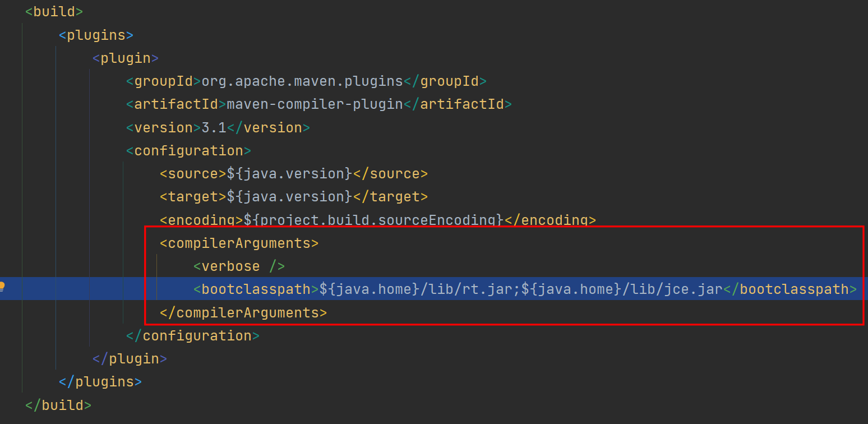The height and width of the screenshot is (424, 868).
Task: Click the ${project.build.sourceEncoding} encoding value
Action: pyautogui.click(x=373, y=220)
